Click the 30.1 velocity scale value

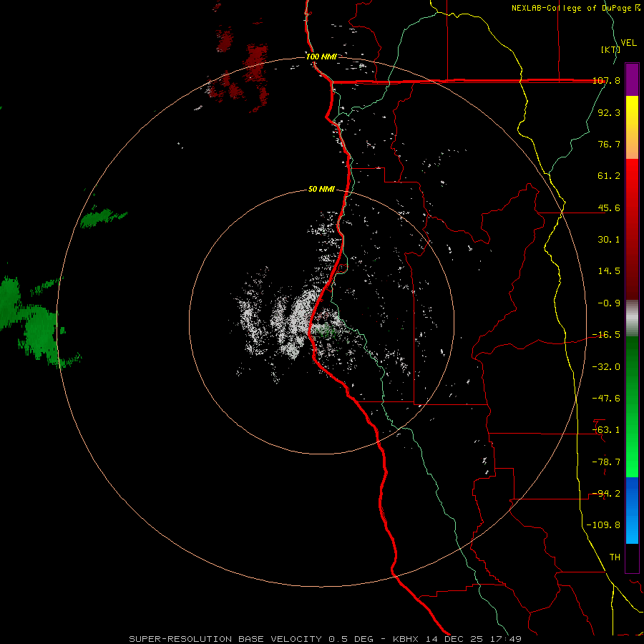[x=609, y=240]
